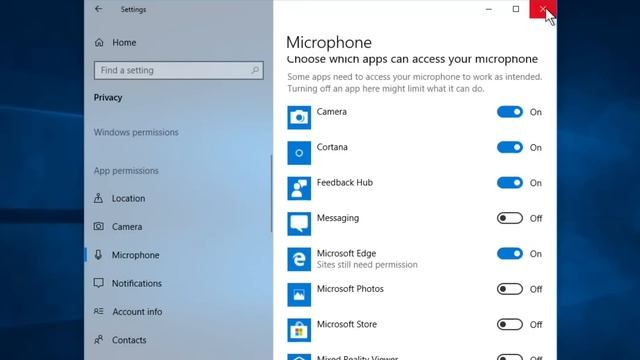Select the Camera sidebar icon

pyautogui.click(x=98, y=227)
